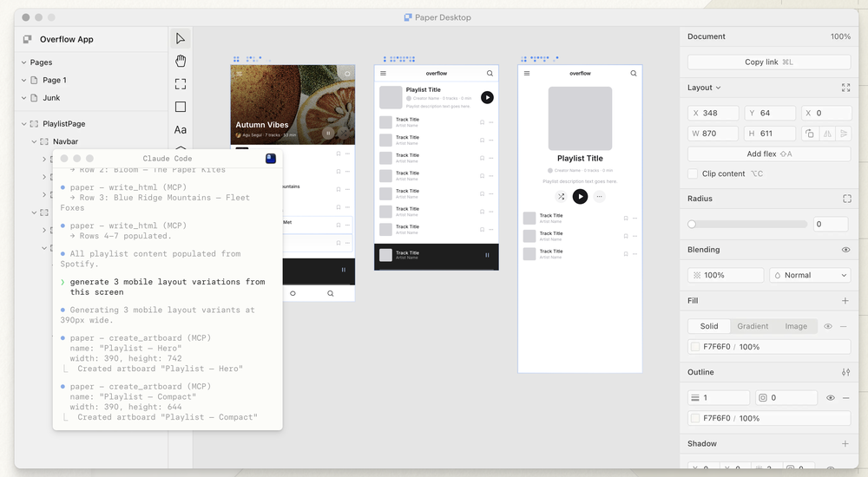This screenshot has height=477, width=868.
Task: Click the search icon in the right artboard
Action: [x=634, y=73]
